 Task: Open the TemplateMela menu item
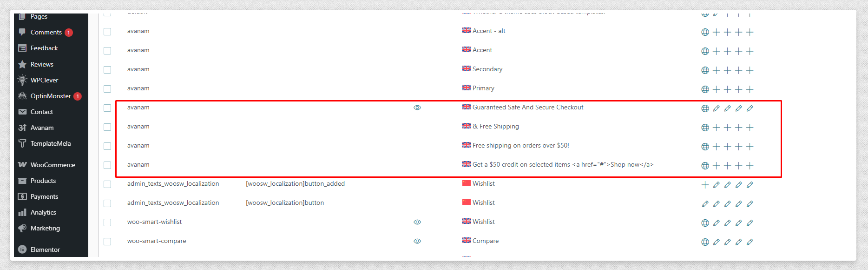(x=51, y=143)
